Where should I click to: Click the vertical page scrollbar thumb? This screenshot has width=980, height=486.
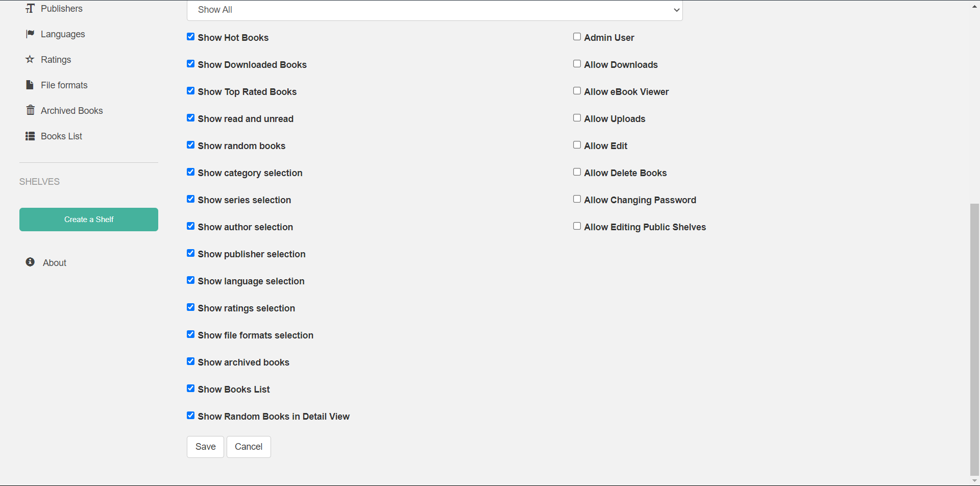click(x=974, y=339)
